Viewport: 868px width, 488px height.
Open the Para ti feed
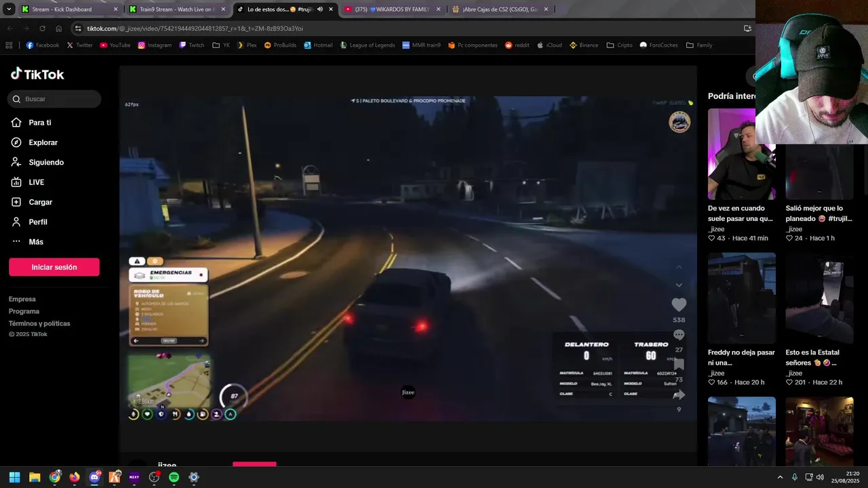click(x=31, y=123)
